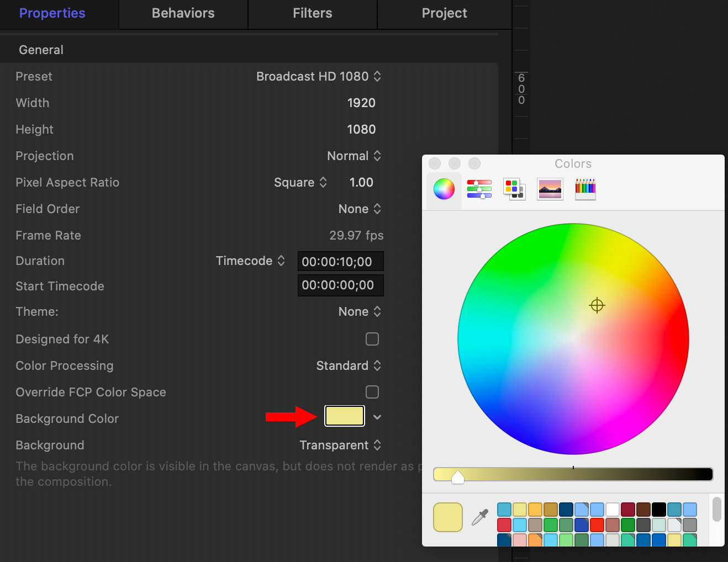Click the Background Color yellow swatch
Viewport: 728px width, 562px height.
pos(345,416)
